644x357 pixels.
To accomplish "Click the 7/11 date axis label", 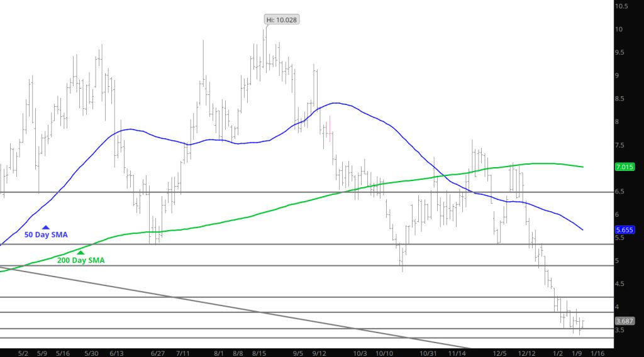I will (x=185, y=353).
